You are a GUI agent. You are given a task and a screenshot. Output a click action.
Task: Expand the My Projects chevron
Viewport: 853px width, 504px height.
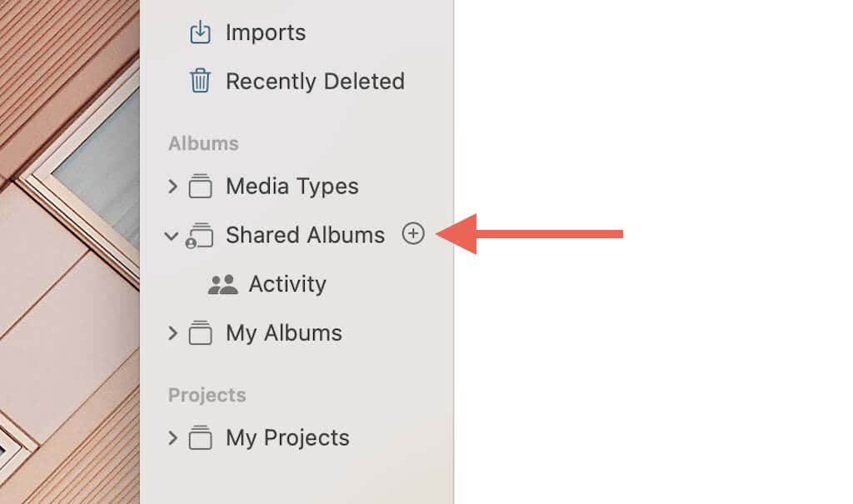172,437
